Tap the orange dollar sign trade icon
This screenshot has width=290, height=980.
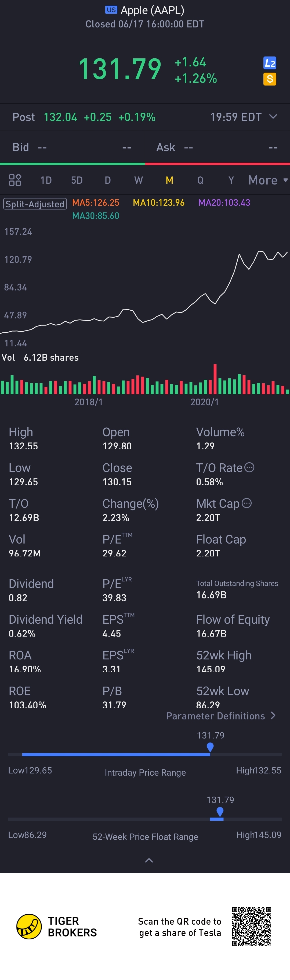270,79
